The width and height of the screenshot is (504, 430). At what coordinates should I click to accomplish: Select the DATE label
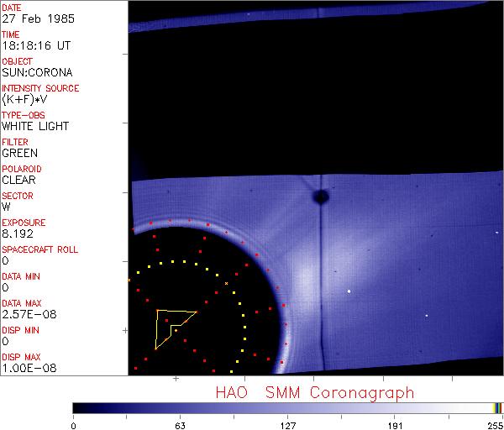click(12, 8)
